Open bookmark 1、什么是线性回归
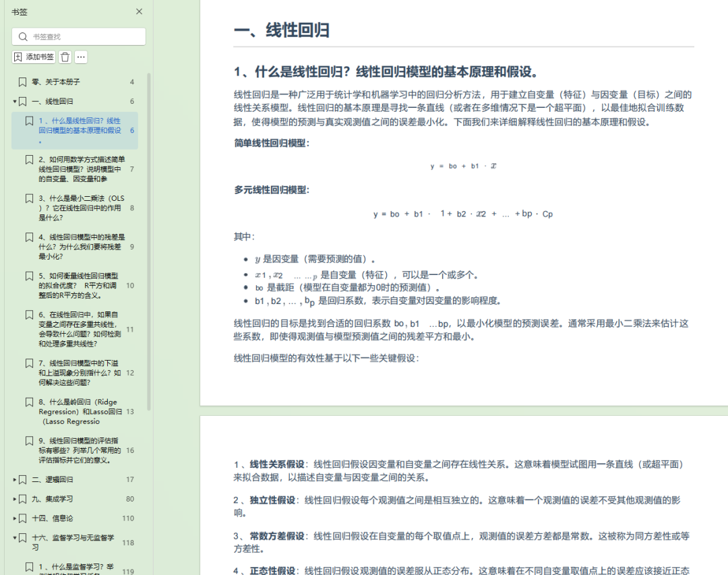728x575 pixels. tap(75, 131)
